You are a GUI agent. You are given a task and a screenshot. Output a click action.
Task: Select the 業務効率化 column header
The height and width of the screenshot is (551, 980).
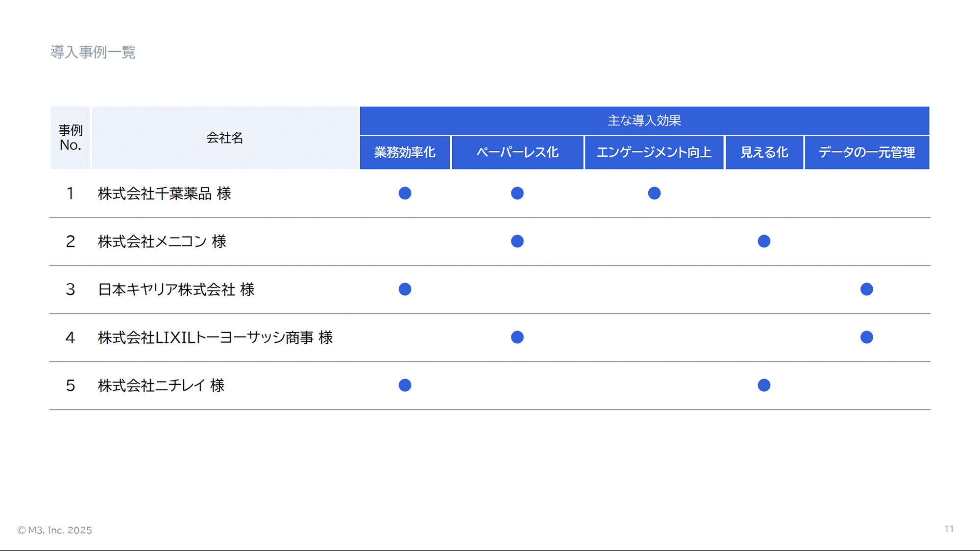[x=405, y=152]
